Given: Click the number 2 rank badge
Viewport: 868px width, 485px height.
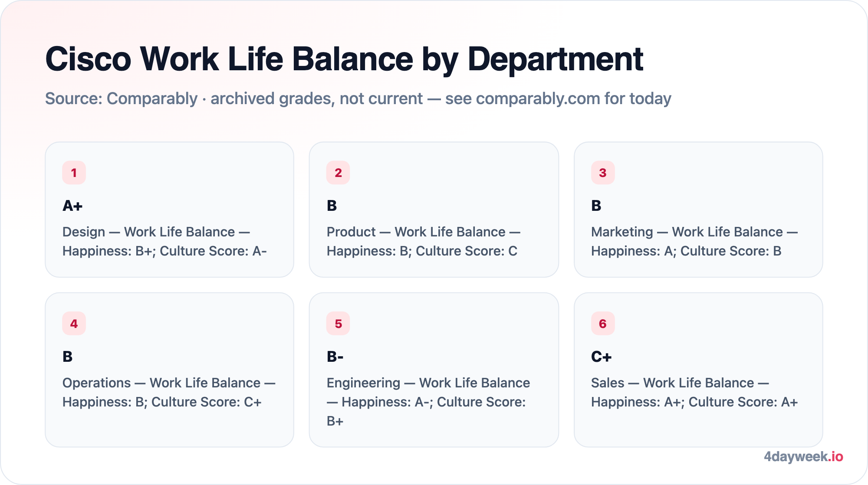Looking at the screenshot, I should coord(338,173).
